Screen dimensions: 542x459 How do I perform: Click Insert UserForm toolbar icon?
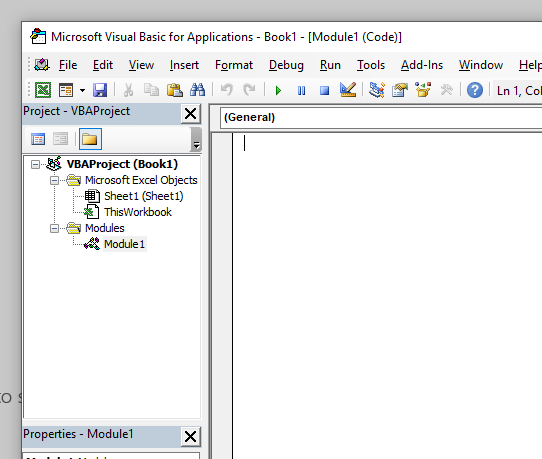pyautogui.click(x=66, y=90)
